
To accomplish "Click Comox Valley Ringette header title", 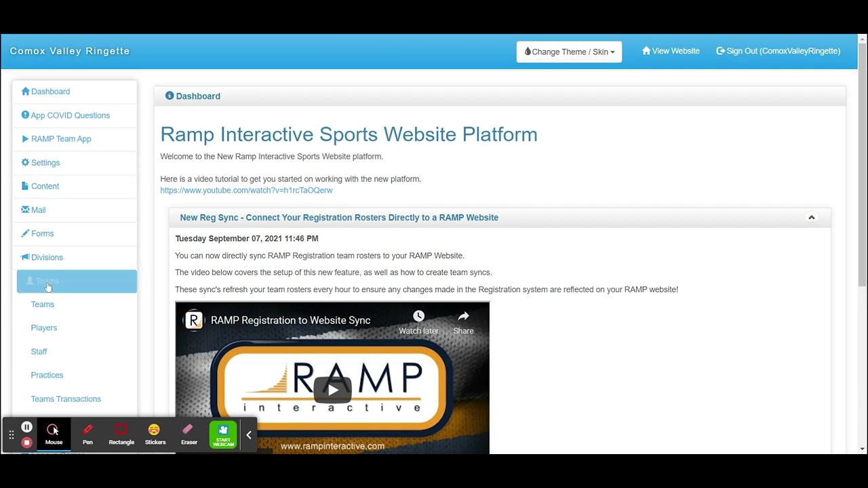I will pyautogui.click(x=70, y=51).
